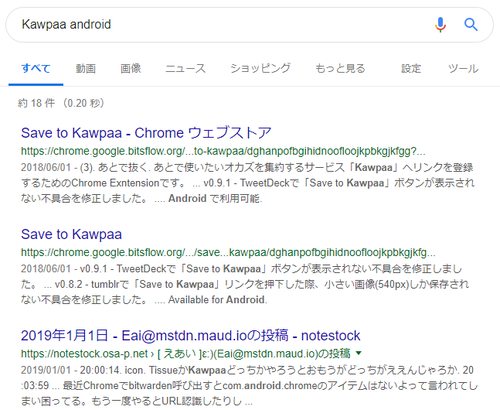Click the green notestock.osa-p.net breadcrumb URL
Viewport: 500px width, 410px height.
185,353
